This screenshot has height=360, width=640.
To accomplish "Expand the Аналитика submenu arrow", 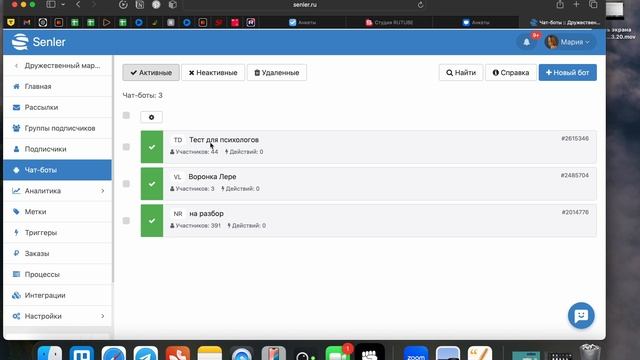I will 102,191.
